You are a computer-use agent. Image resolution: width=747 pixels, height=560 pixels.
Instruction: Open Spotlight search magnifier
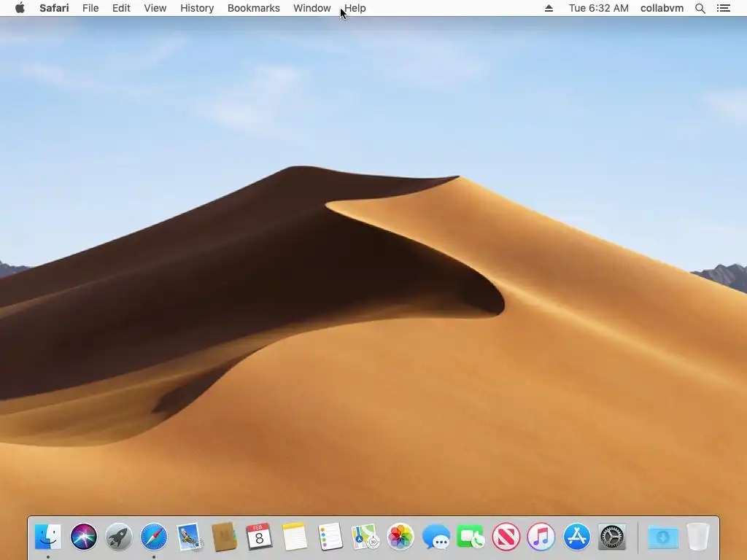click(x=700, y=8)
